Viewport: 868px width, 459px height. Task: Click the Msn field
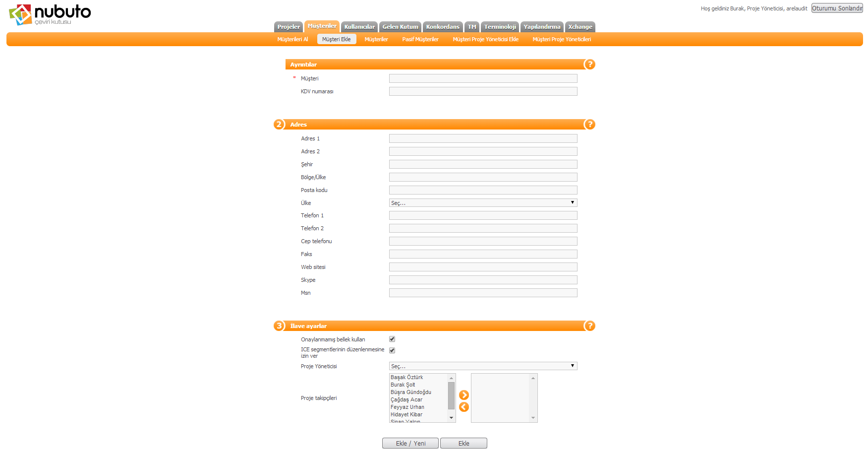[x=483, y=293]
